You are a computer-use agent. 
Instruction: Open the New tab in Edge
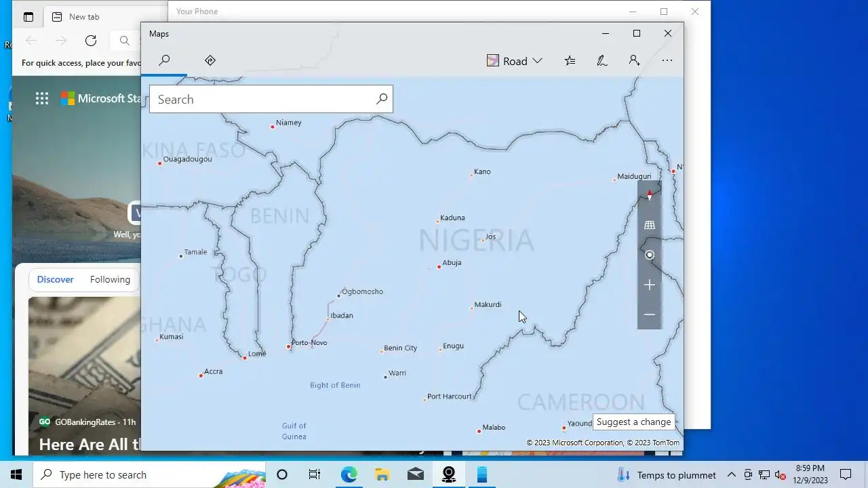point(84,17)
